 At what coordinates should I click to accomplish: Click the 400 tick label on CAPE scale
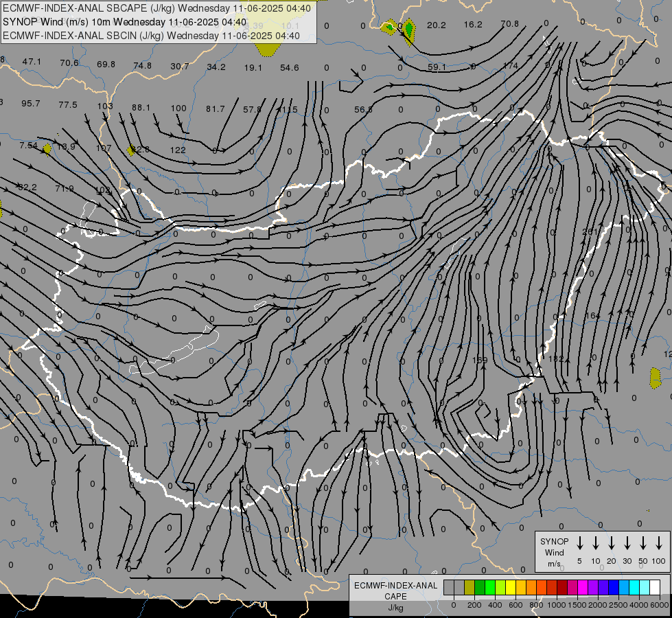(x=495, y=605)
